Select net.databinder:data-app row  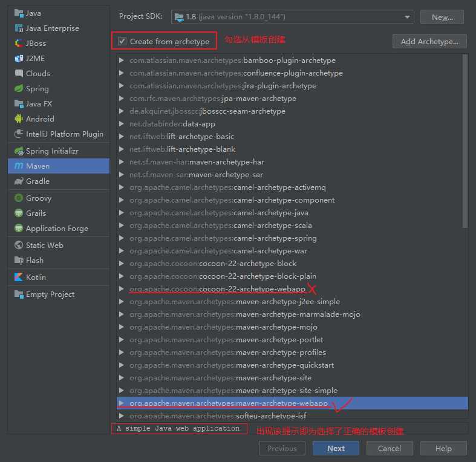tap(292, 124)
